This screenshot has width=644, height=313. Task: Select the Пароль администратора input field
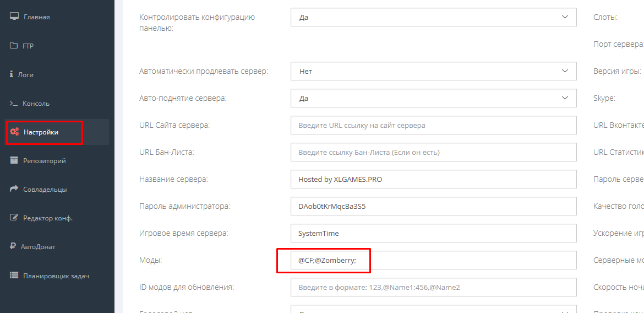[x=433, y=206]
